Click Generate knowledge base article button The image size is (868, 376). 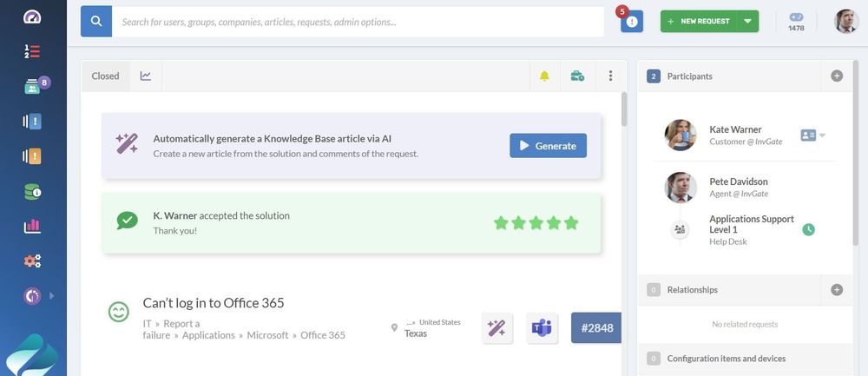(x=548, y=146)
